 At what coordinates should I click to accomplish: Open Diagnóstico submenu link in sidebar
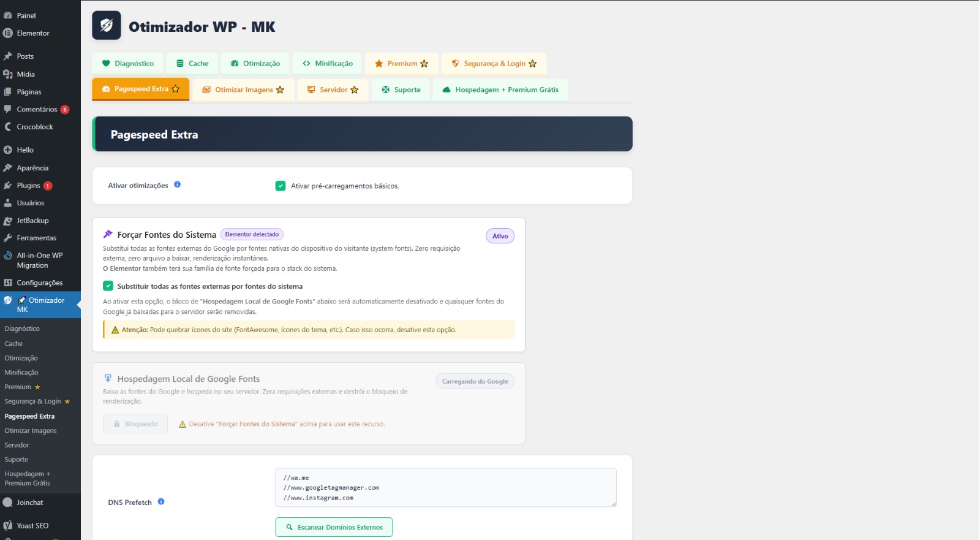(22, 329)
